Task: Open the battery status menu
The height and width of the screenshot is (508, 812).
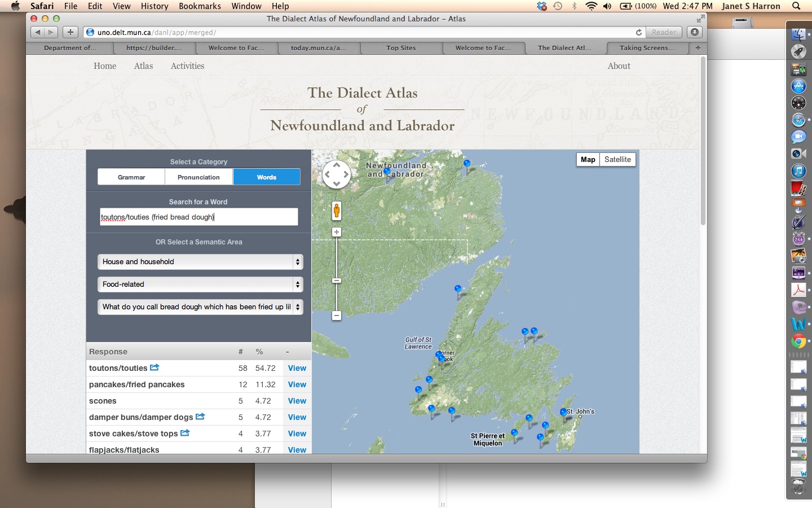Action: point(638,6)
